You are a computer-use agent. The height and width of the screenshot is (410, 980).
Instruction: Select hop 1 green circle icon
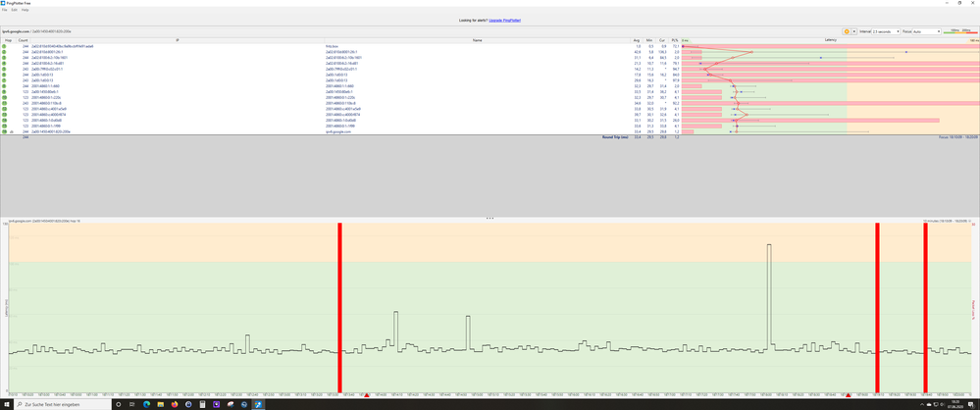[x=4, y=46]
